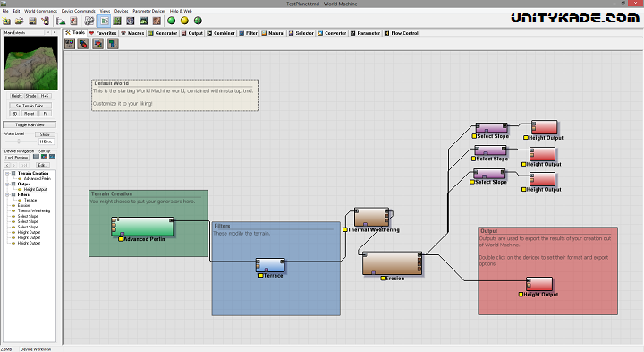Select the teal-blue blocks group tool icon
Viewport: 644px width, 352px height.
[113, 43]
